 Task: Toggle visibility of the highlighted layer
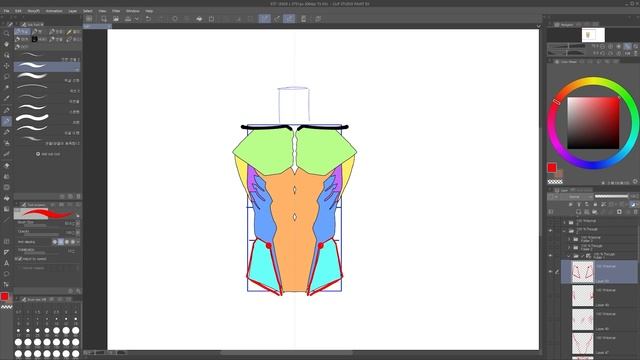pos(550,271)
